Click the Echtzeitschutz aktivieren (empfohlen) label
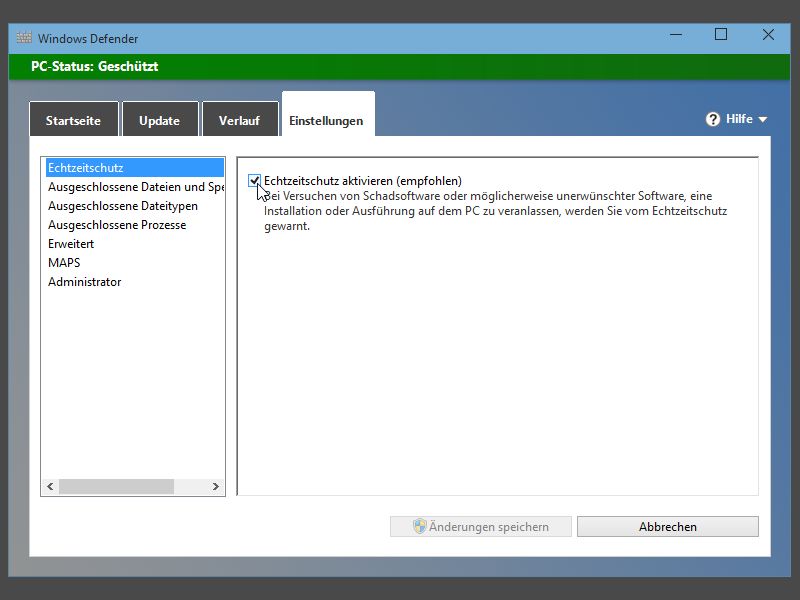This screenshot has height=600, width=800. tap(363, 181)
